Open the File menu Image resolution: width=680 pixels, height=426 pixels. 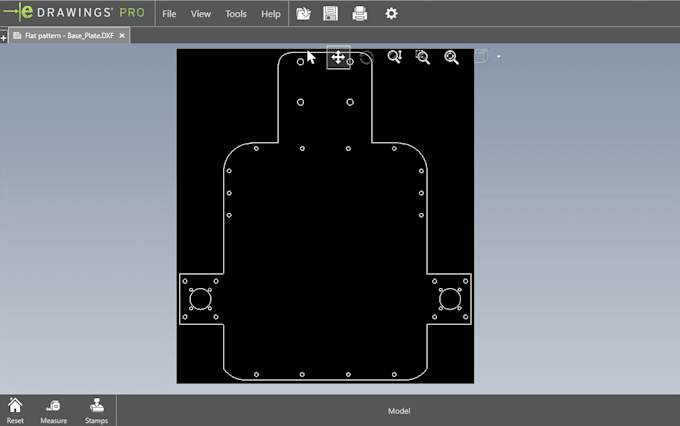point(169,14)
